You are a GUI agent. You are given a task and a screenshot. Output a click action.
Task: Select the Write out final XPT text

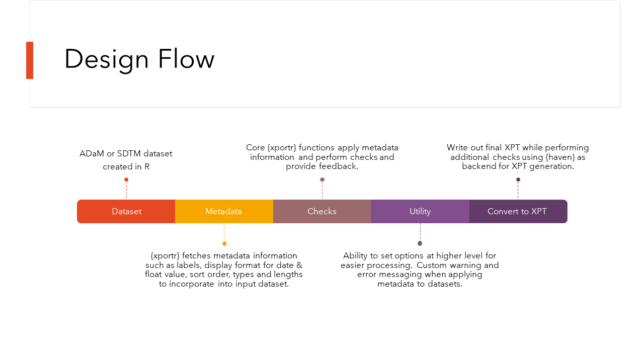click(518, 157)
